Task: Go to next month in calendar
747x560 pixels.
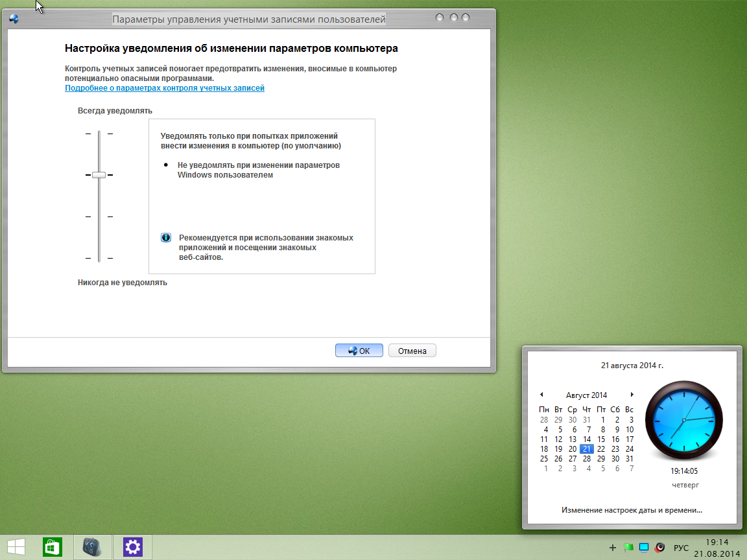Action: [x=632, y=395]
